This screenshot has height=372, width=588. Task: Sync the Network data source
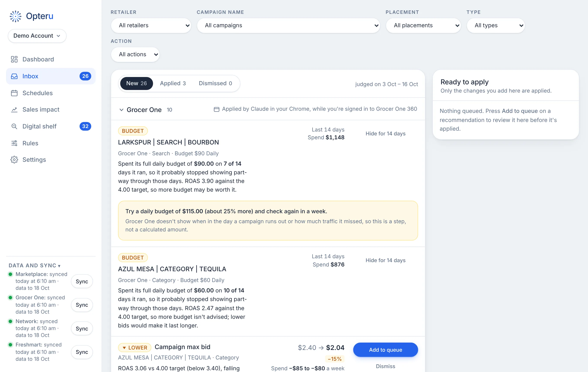[x=82, y=329]
